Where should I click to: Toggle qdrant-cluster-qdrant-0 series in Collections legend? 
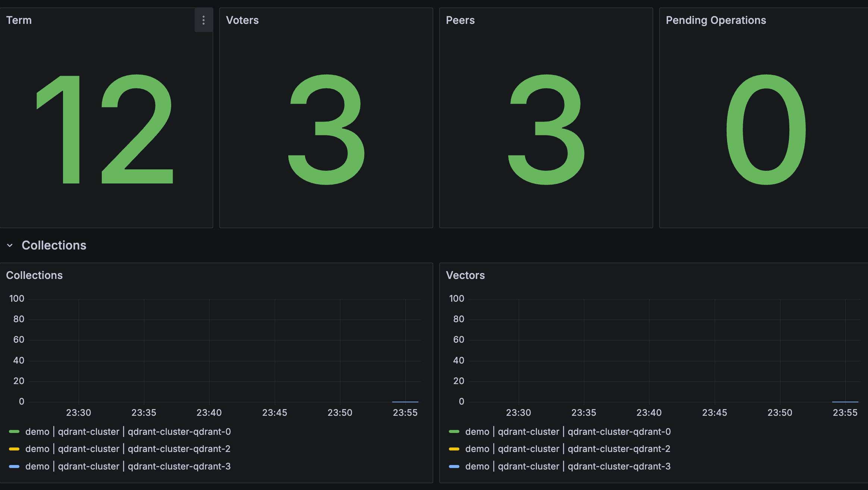coord(128,431)
